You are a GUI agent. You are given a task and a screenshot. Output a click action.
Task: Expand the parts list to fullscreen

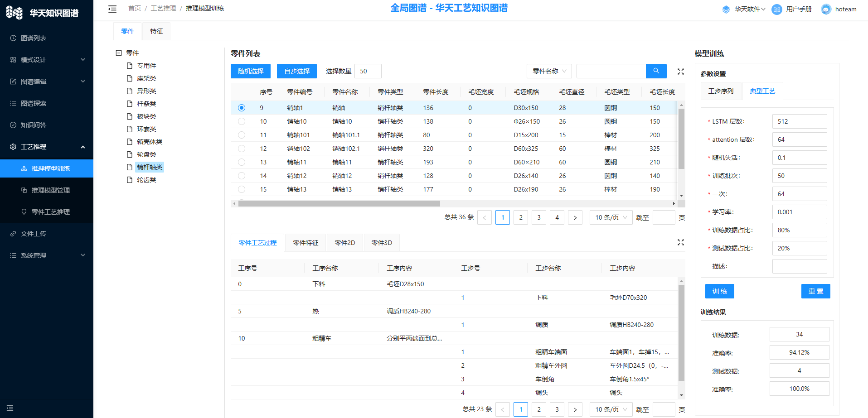point(680,72)
